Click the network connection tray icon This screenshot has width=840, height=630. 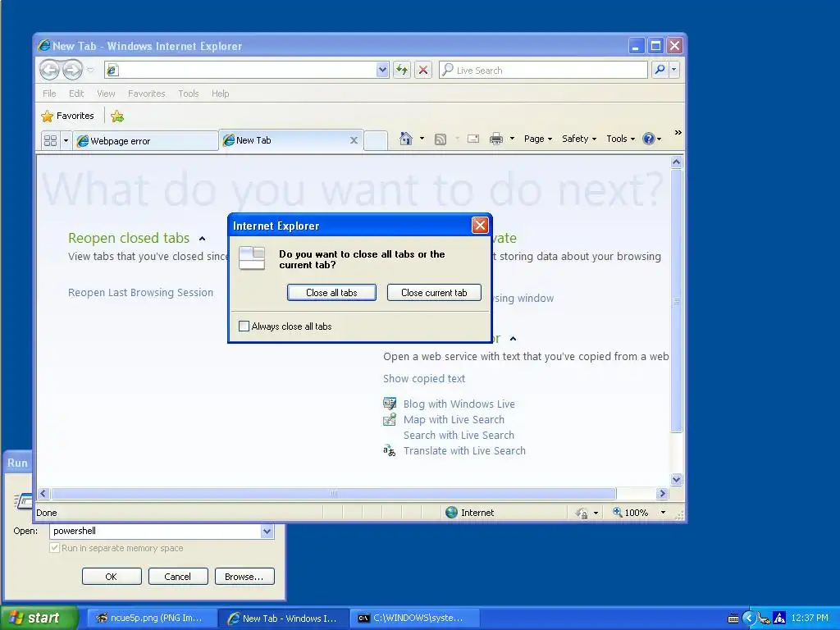tap(765, 619)
